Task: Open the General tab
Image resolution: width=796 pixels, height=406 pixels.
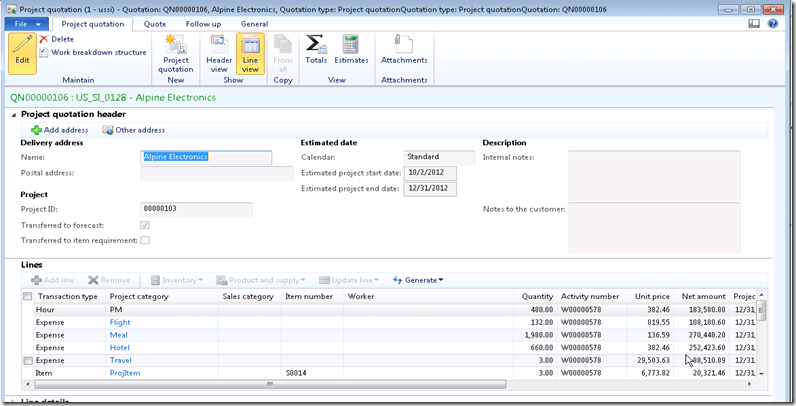Action: pos(254,23)
